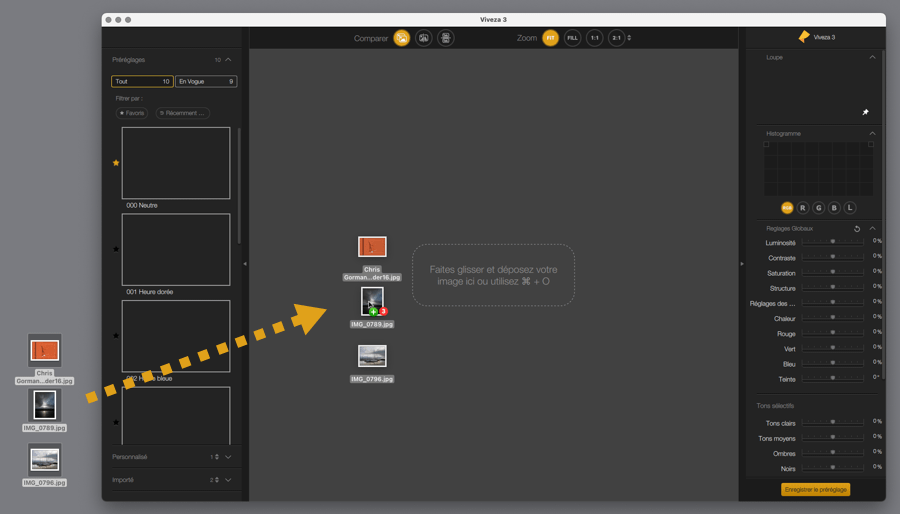
Task: Set zoom to 1:1
Action: pyautogui.click(x=595, y=38)
